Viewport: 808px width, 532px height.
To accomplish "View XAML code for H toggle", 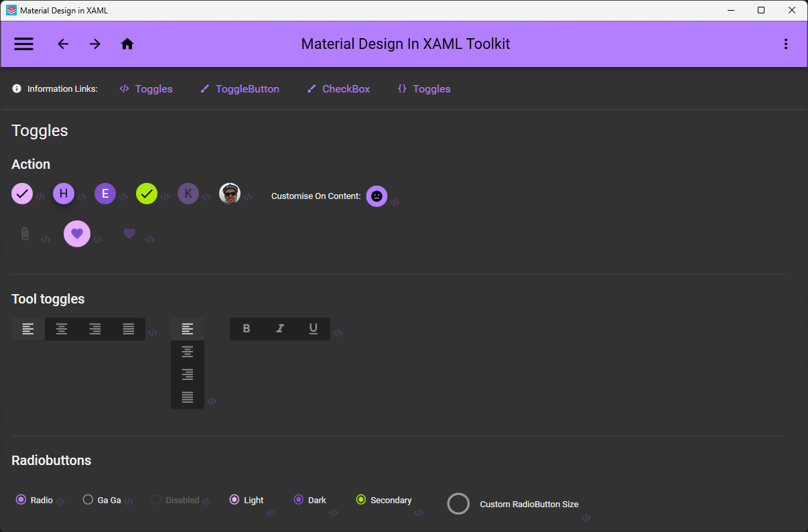I will click(x=82, y=197).
